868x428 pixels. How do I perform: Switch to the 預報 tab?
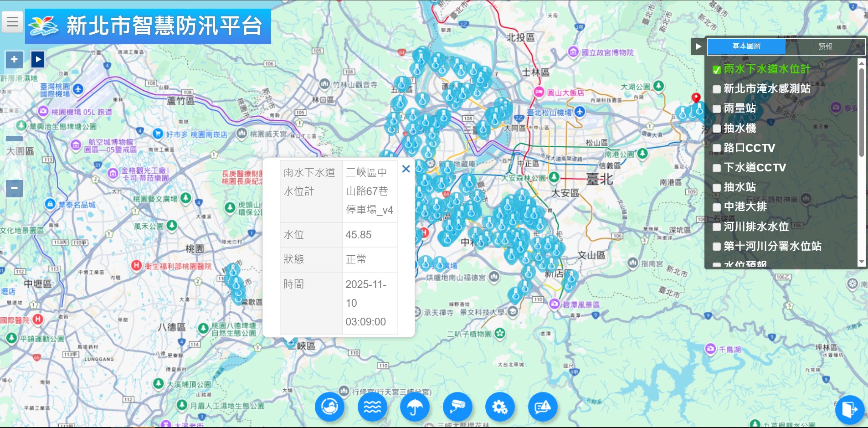coord(825,47)
